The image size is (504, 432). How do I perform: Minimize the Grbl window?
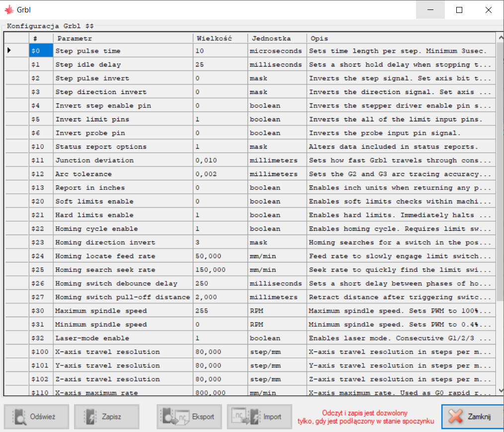430,10
